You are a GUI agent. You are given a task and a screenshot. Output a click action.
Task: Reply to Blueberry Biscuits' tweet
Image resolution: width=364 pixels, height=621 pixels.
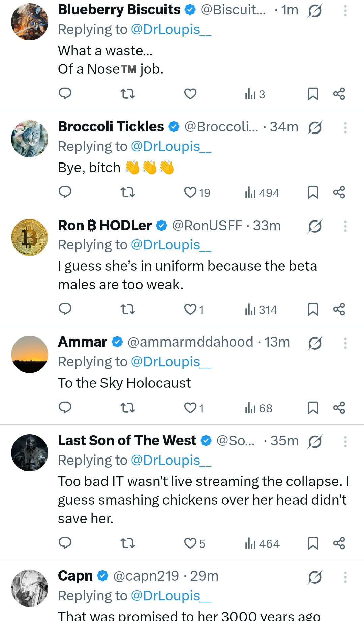click(65, 93)
